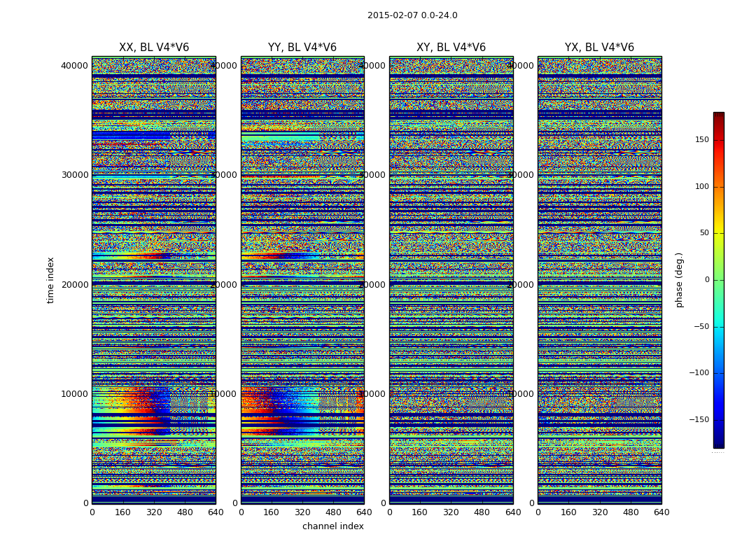Click y-tick 10000 left of XX plot
Screen dimensions: 735x560
pyautogui.click(x=74, y=393)
